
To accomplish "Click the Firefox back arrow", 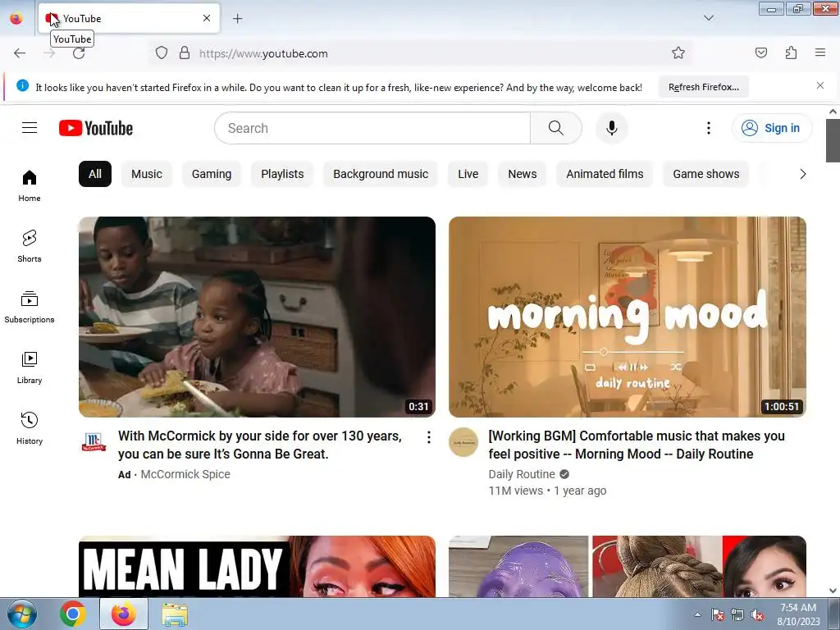I will pyautogui.click(x=20, y=53).
